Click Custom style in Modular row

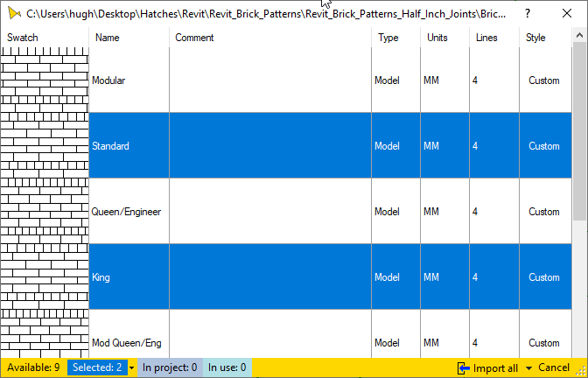(x=544, y=80)
